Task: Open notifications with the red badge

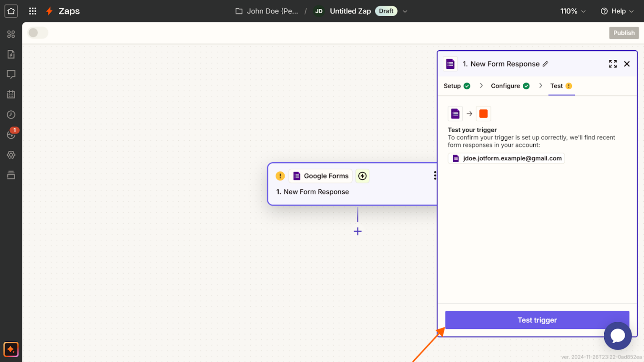Action: [x=11, y=134]
